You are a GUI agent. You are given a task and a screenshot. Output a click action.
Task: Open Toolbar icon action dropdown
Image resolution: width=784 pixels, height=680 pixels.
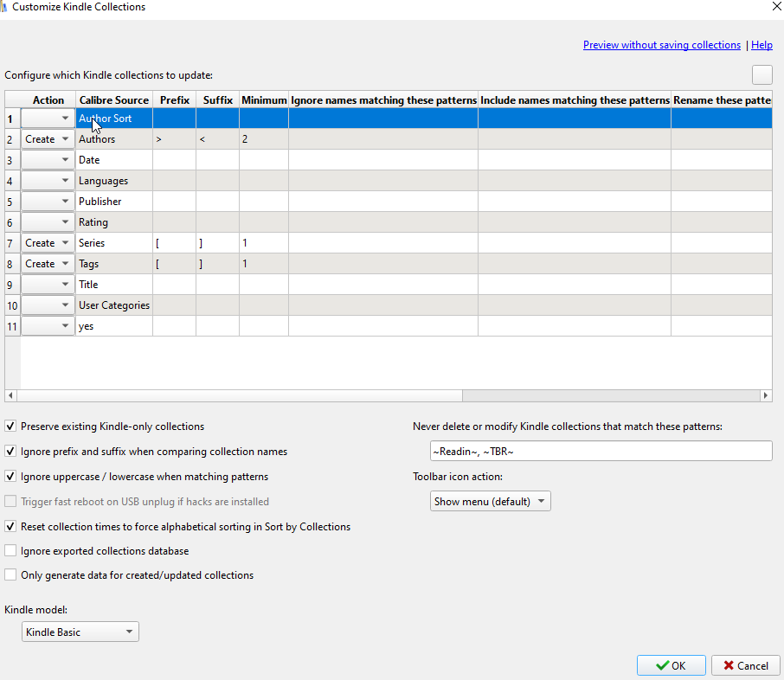pyautogui.click(x=490, y=502)
